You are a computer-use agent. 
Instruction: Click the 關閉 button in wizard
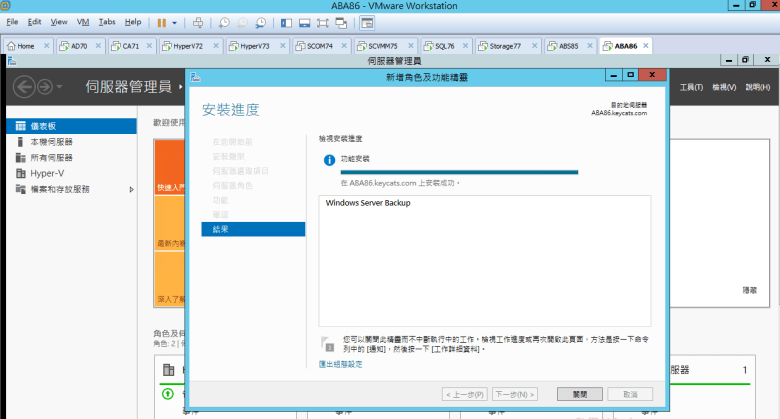click(579, 394)
